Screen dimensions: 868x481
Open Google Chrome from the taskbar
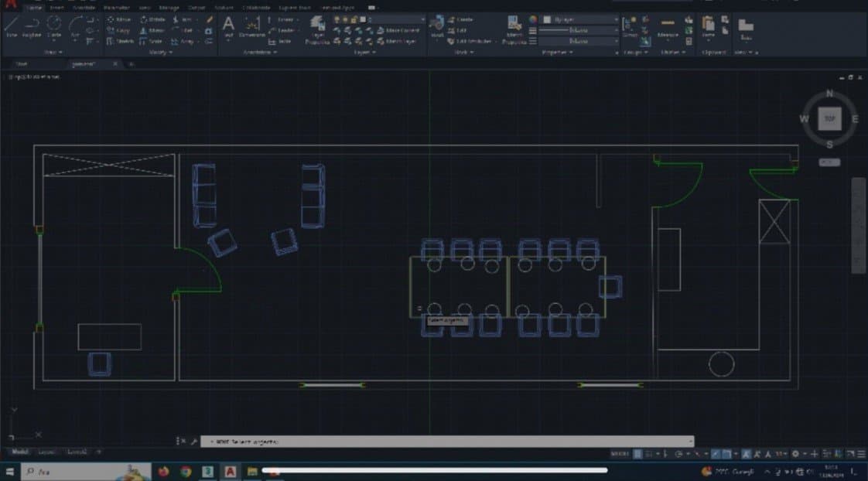(186, 472)
